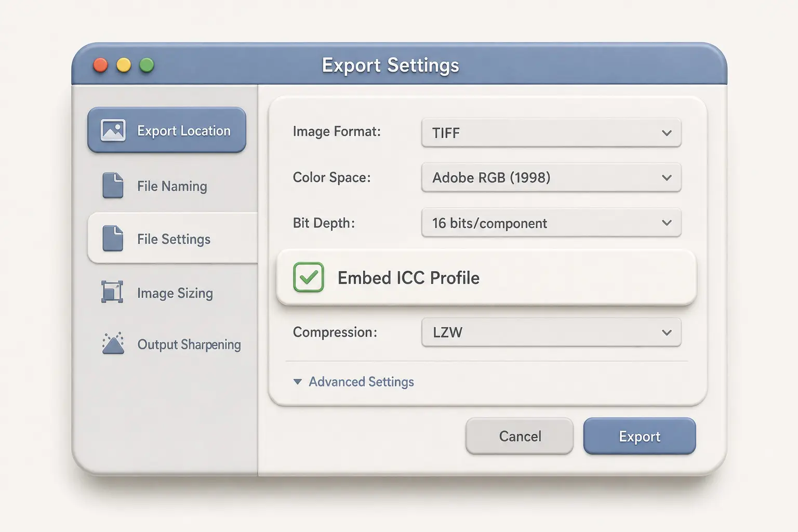Screen dimensions: 798x532
Task: Open the Bit Depth dropdown
Action: coord(551,223)
